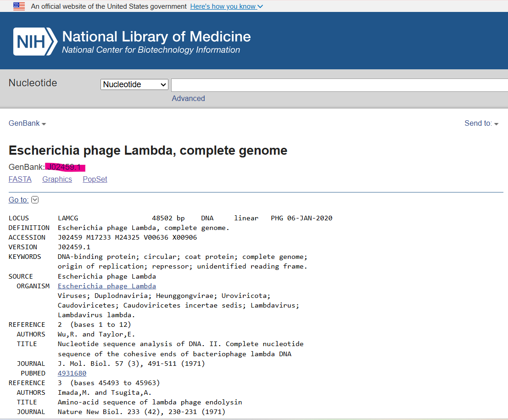This screenshot has width=508, height=420.
Task: Click the NIH logo icon
Action: point(35,42)
